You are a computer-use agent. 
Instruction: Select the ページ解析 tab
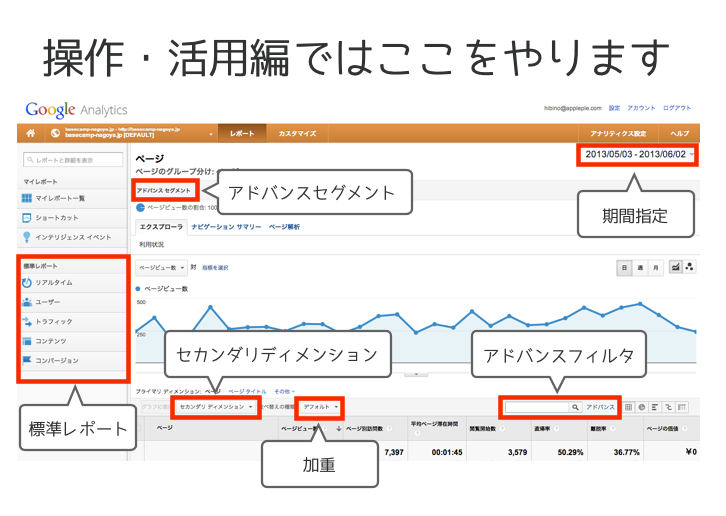284,227
